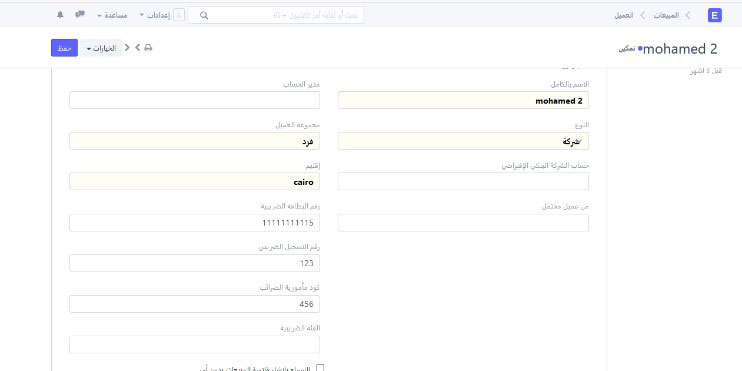
Task: Open the الخيارات options dropdown
Action: pyautogui.click(x=101, y=48)
